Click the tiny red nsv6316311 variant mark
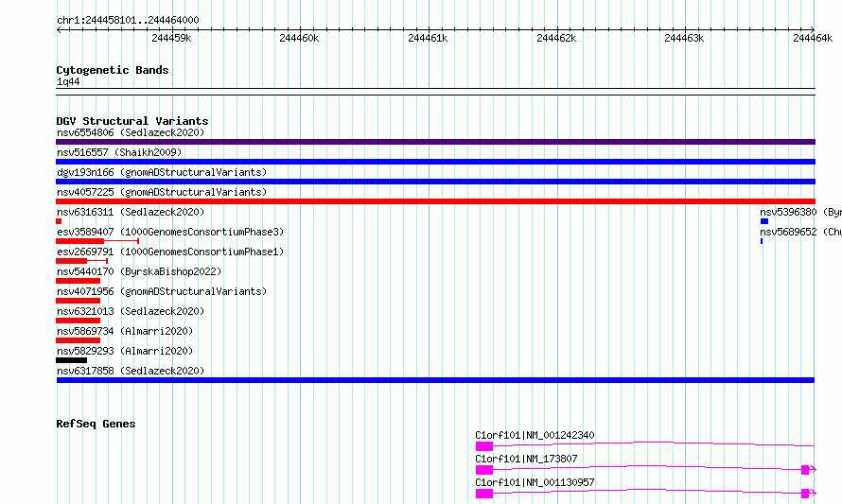Image resolution: width=842 pixels, height=504 pixels. (x=59, y=221)
